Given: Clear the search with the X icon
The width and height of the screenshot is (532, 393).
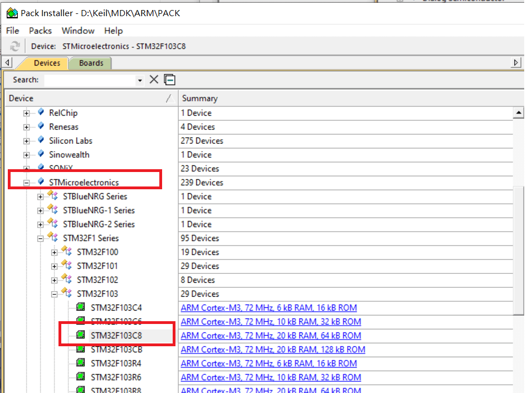Looking at the screenshot, I should point(154,80).
